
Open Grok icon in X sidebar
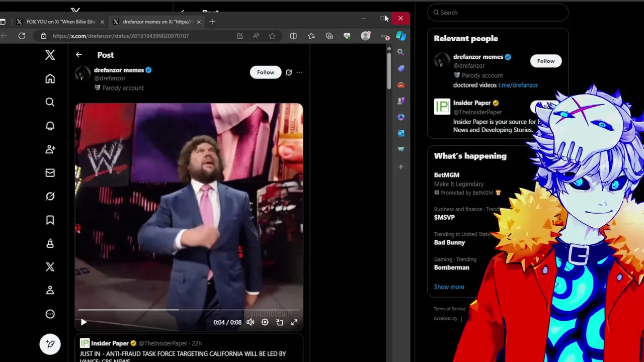50,197
